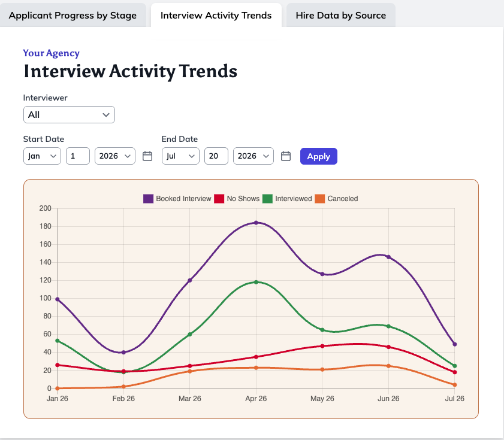Open the End Date calendar picker icon

286,156
